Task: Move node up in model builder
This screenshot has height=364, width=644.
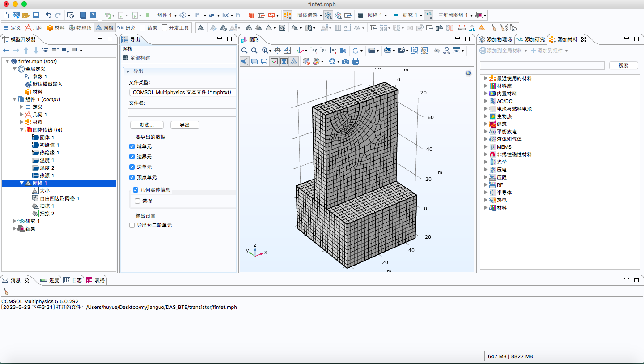Action: pos(26,51)
